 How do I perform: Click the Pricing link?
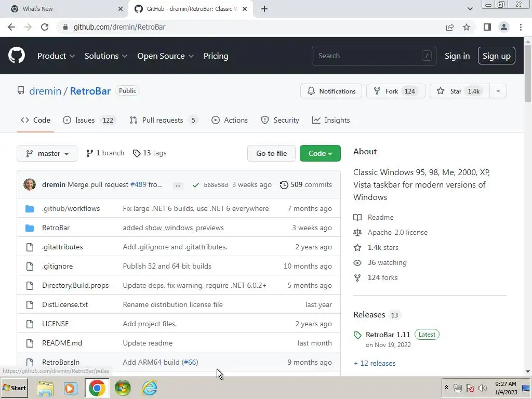click(216, 56)
